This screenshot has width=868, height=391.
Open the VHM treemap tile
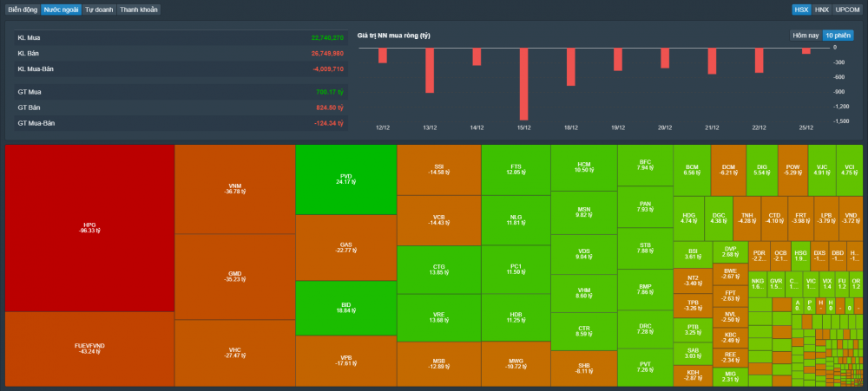coord(584,294)
